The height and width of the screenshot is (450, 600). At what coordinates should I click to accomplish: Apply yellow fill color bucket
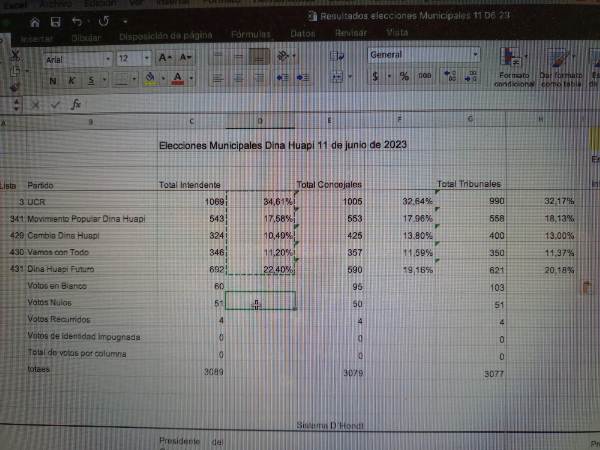pos(151,79)
